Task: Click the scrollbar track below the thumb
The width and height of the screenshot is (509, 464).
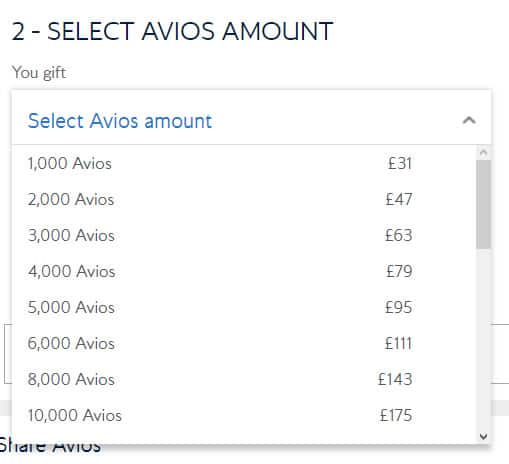Action: pyautogui.click(x=483, y=338)
